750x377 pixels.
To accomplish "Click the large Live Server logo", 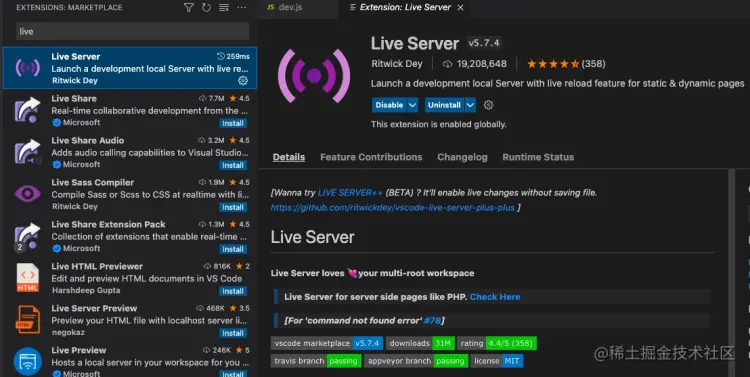I will (314, 76).
